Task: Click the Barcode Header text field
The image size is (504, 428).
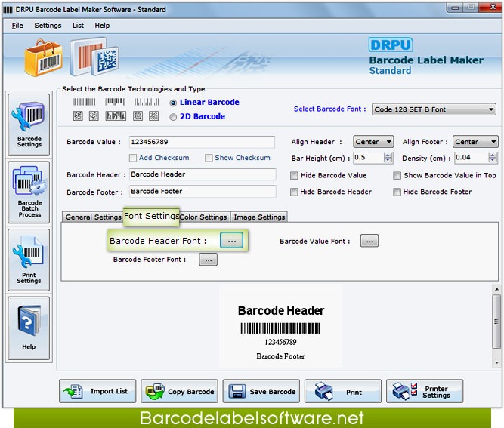Action: [x=203, y=174]
